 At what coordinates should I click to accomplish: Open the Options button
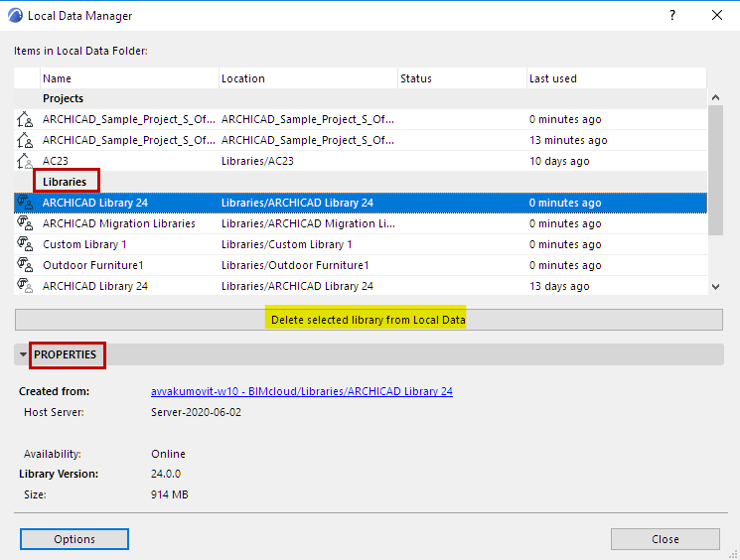pos(74,539)
